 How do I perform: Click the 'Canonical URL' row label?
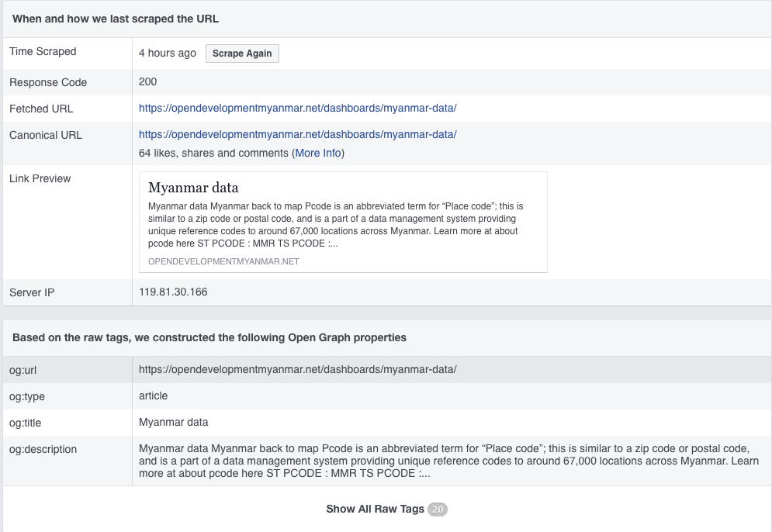click(46, 136)
